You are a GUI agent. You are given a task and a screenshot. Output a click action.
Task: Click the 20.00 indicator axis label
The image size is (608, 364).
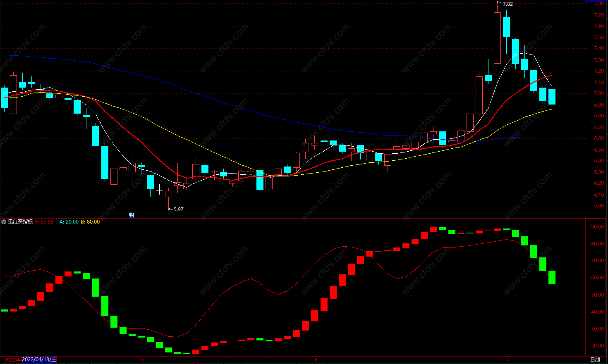pos(597,346)
